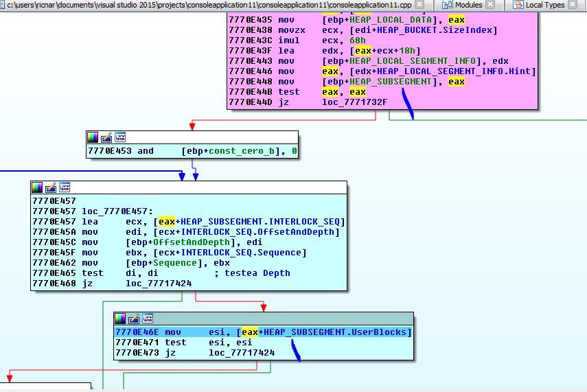Click color picker icon of the 7770E453 node
This screenshot has height=392, width=587.
click(x=93, y=137)
